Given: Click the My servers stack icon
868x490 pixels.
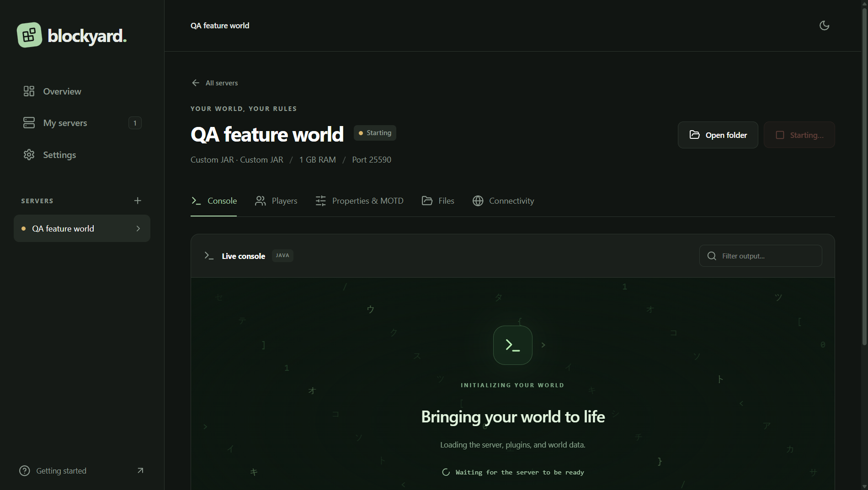Looking at the screenshot, I should pyautogui.click(x=29, y=123).
